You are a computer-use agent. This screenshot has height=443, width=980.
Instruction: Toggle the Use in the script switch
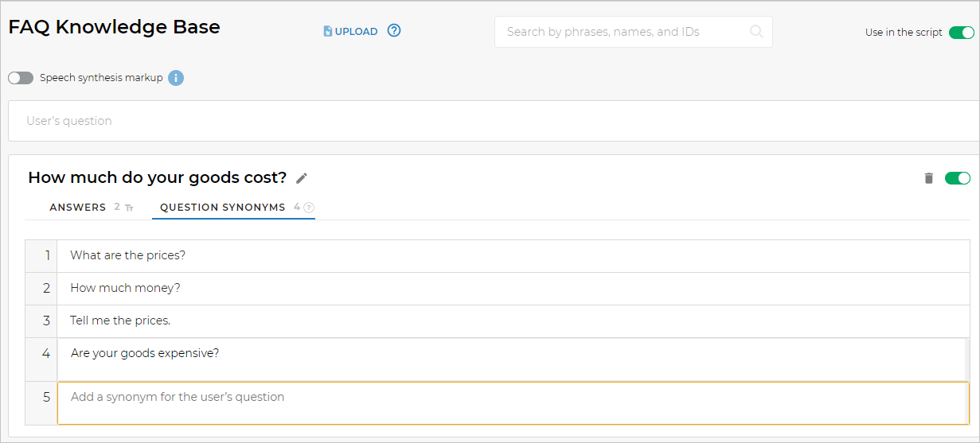(961, 33)
